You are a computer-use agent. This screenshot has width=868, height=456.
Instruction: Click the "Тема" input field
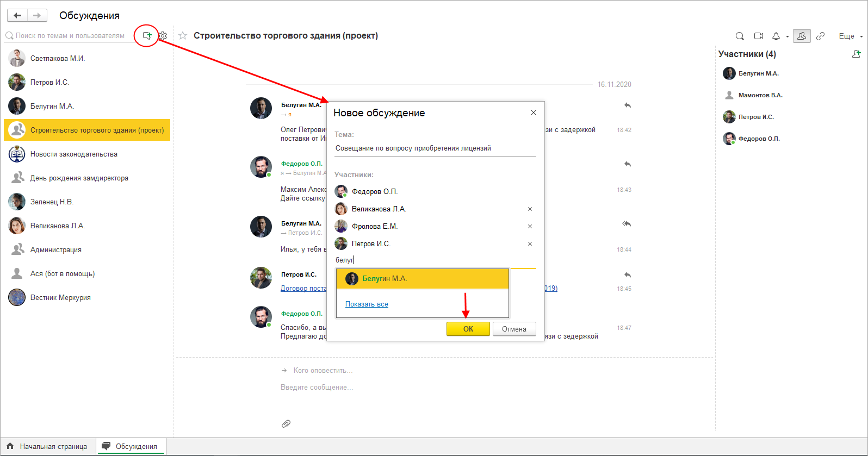click(x=435, y=148)
